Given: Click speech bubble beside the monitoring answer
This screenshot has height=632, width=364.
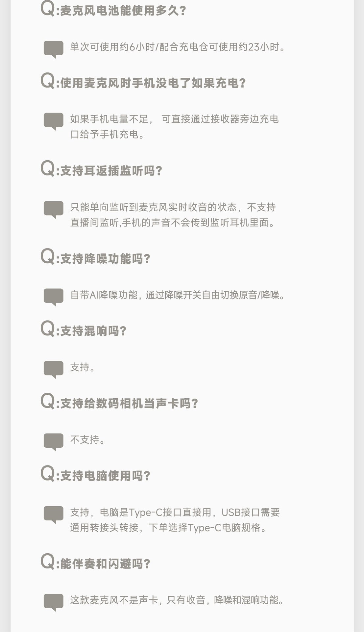Looking at the screenshot, I should coord(53,209).
